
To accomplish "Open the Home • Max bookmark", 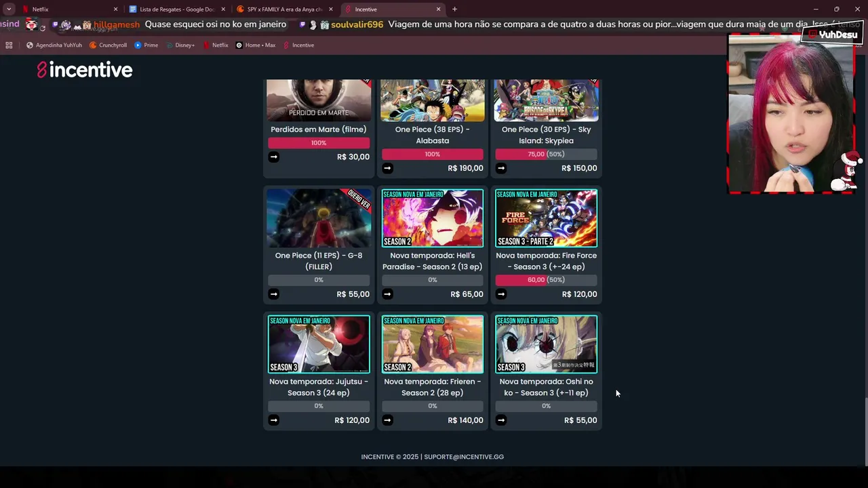I will click(x=255, y=45).
